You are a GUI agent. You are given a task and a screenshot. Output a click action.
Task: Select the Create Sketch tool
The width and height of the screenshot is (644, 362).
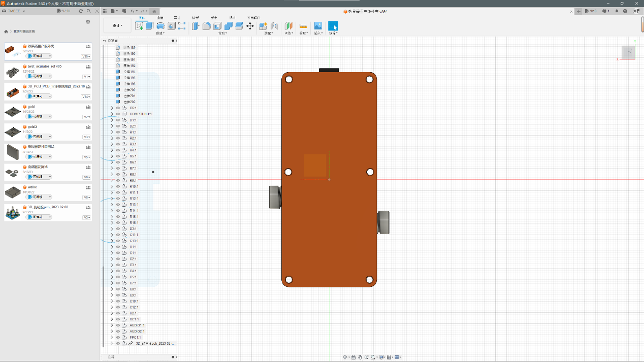pyautogui.click(x=139, y=26)
